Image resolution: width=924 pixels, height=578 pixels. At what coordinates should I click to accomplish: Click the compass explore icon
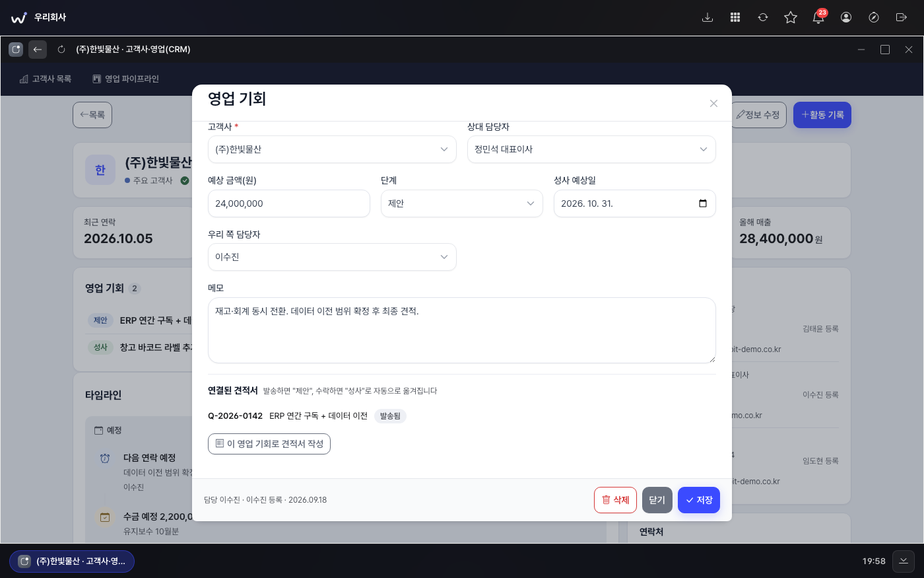pyautogui.click(x=874, y=17)
